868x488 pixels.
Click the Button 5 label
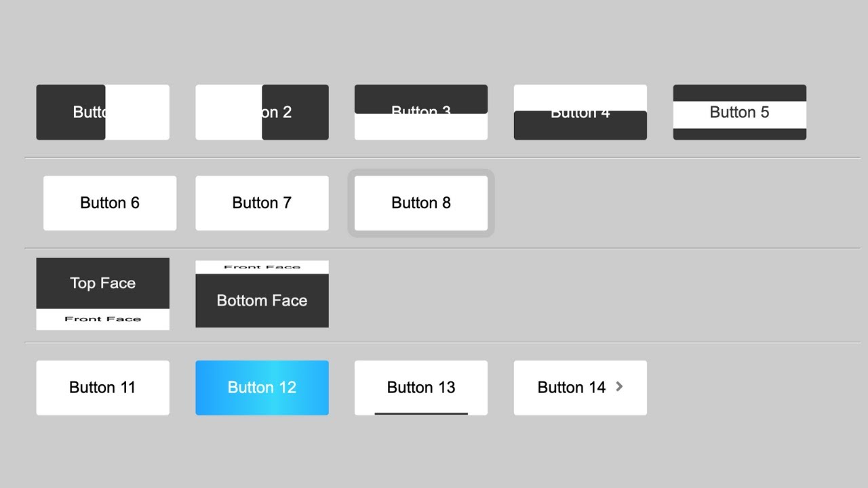pos(739,113)
